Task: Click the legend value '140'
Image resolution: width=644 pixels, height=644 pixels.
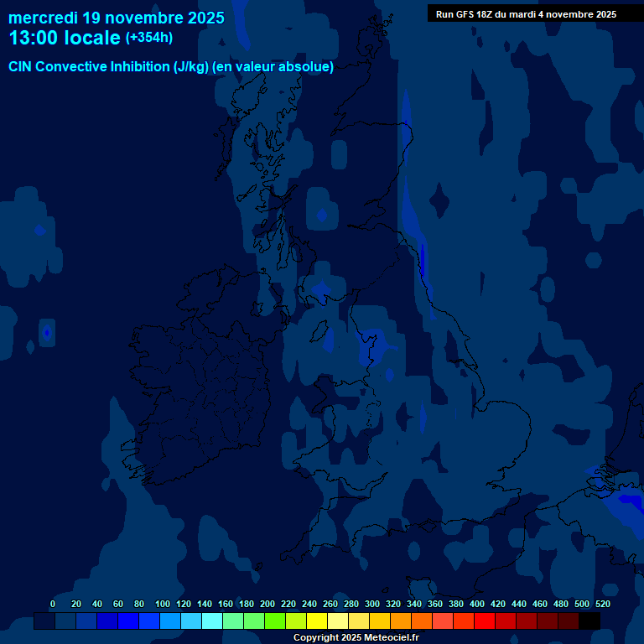Action: (204, 604)
